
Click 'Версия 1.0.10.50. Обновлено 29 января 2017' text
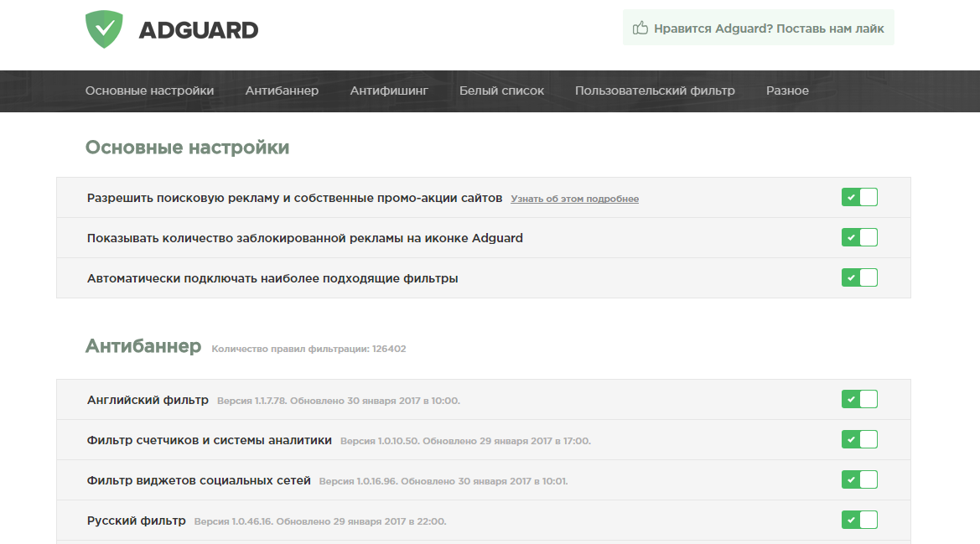(465, 441)
